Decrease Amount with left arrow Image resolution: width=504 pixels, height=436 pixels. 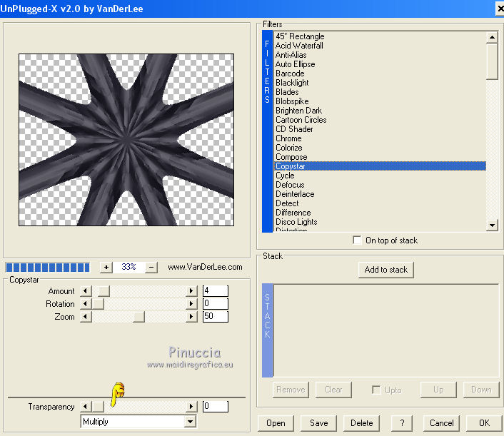[x=86, y=291]
